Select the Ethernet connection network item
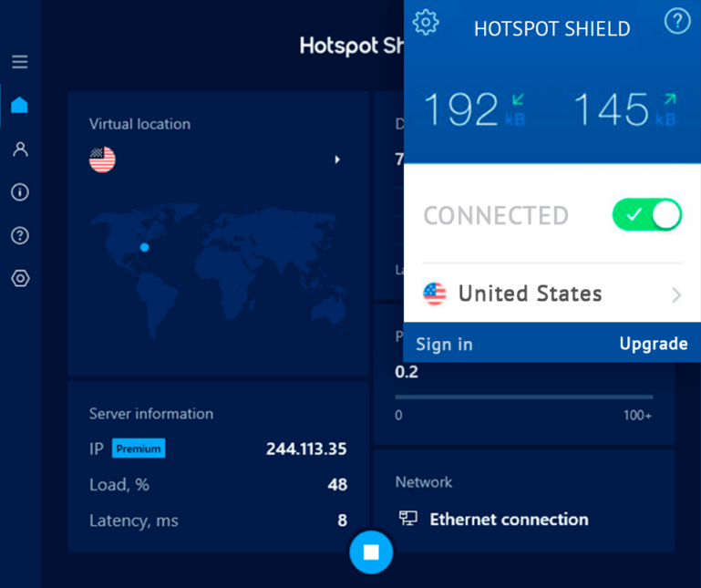Image resolution: width=701 pixels, height=588 pixels. tap(509, 519)
